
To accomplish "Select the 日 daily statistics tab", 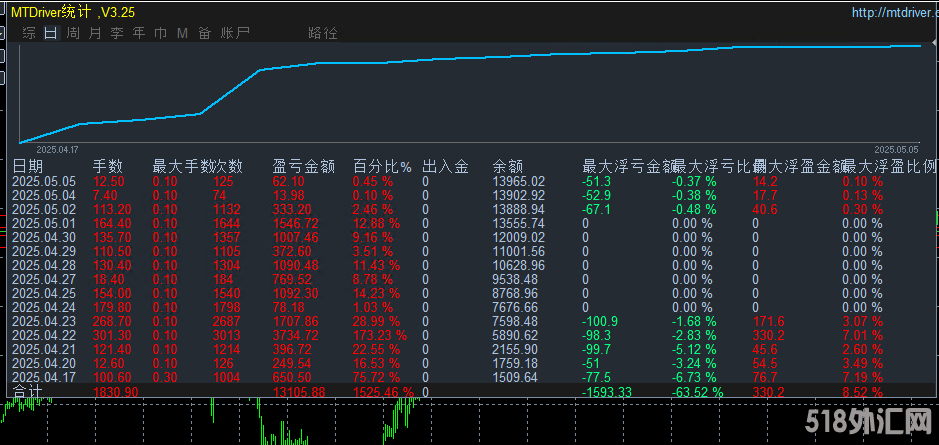I will tap(50, 33).
